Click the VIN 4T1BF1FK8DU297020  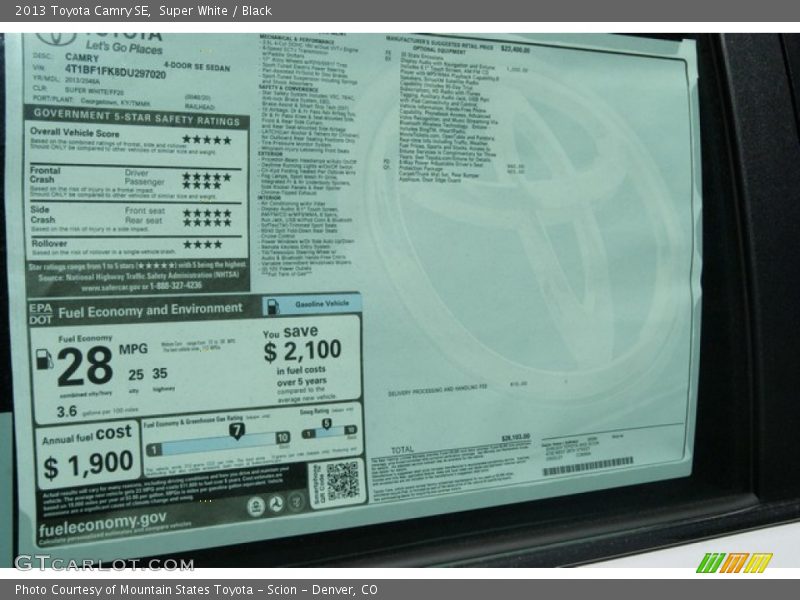[115, 72]
